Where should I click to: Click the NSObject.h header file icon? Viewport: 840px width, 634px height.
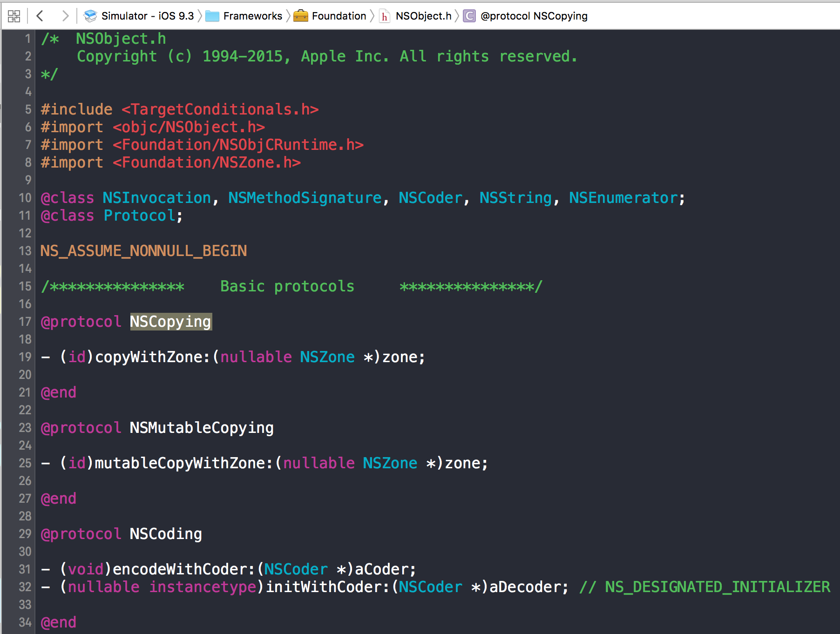click(384, 15)
